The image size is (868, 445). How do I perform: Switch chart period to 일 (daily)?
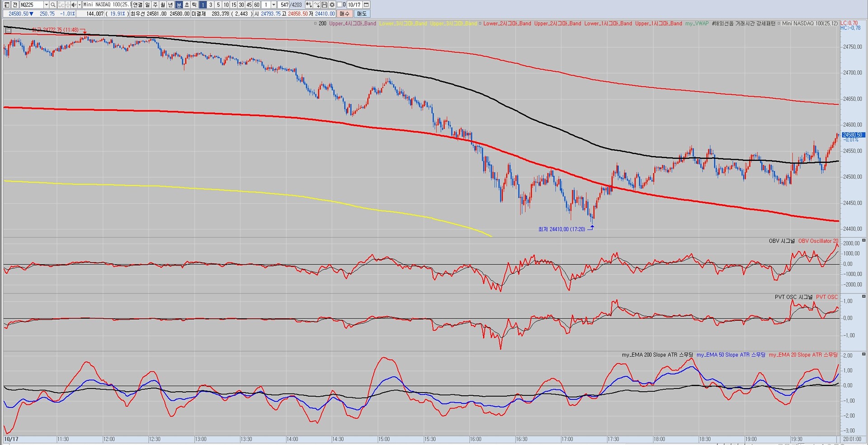click(x=147, y=5)
